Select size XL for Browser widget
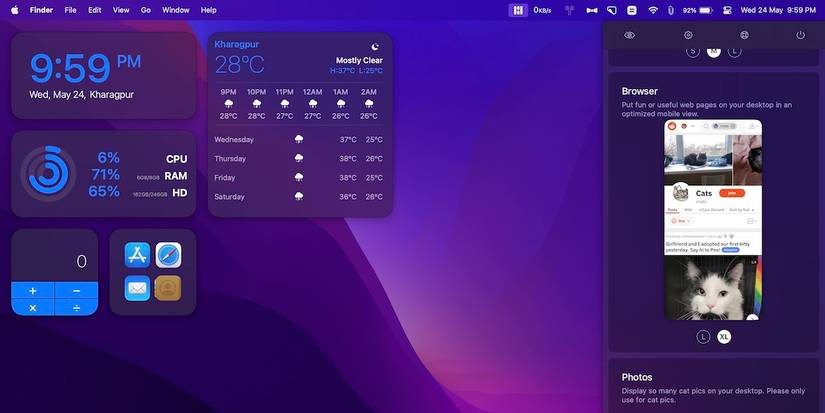This screenshot has height=413, width=825. (x=724, y=337)
